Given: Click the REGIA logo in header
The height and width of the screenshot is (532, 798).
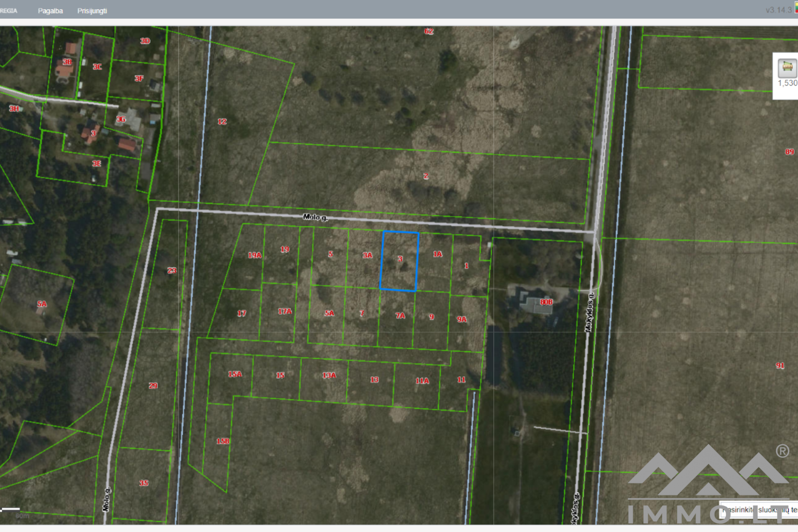Looking at the screenshot, I should click(x=8, y=11).
